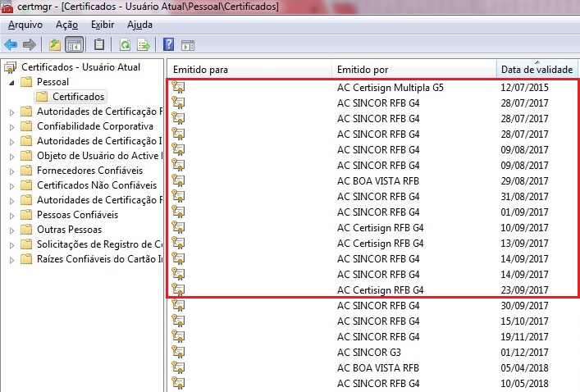Select certificate icon expiring 31/08/2017

tap(178, 196)
